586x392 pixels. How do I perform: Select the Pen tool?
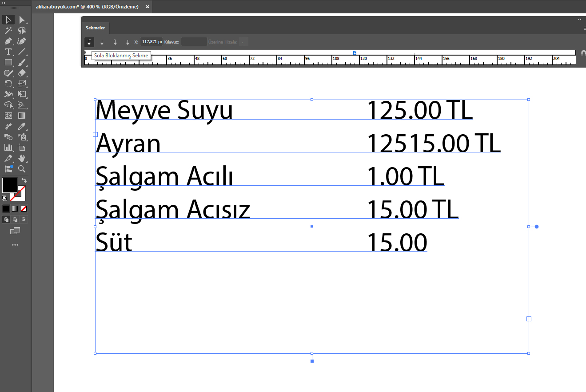8,41
